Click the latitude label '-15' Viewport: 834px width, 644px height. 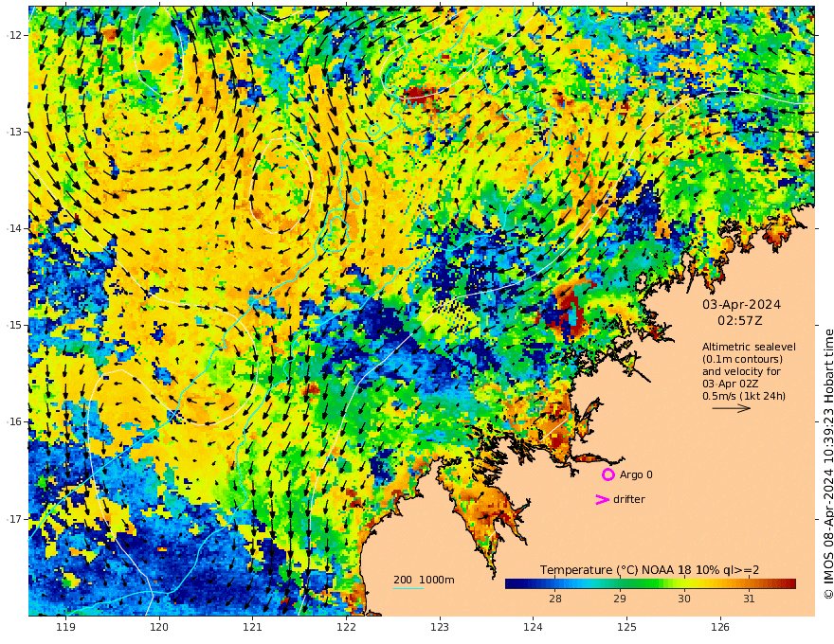pyautogui.click(x=14, y=325)
